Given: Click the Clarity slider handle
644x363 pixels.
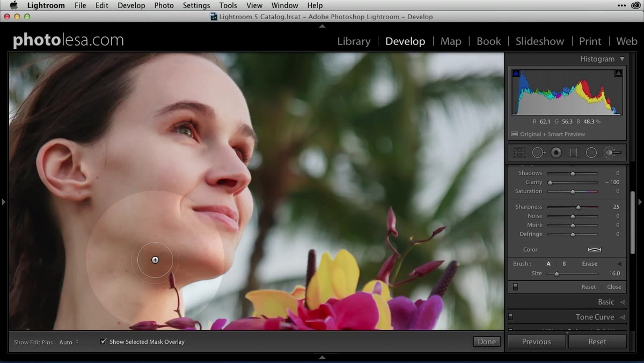Looking at the screenshot, I should tap(550, 183).
